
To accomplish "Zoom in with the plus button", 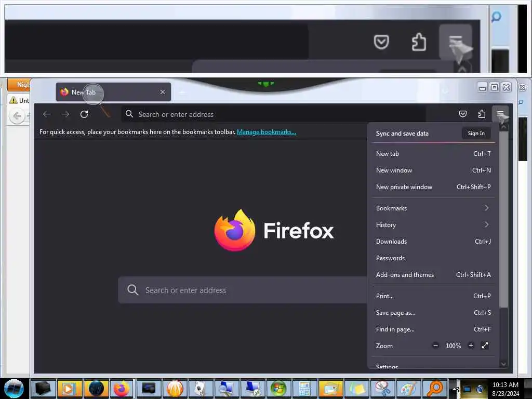I will tap(471, 345).
